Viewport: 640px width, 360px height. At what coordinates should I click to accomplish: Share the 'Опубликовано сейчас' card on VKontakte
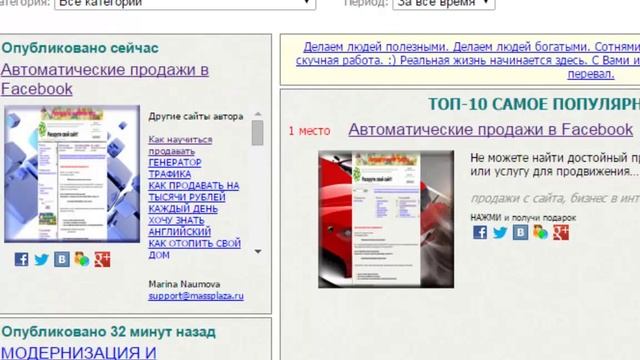[62, 259]
